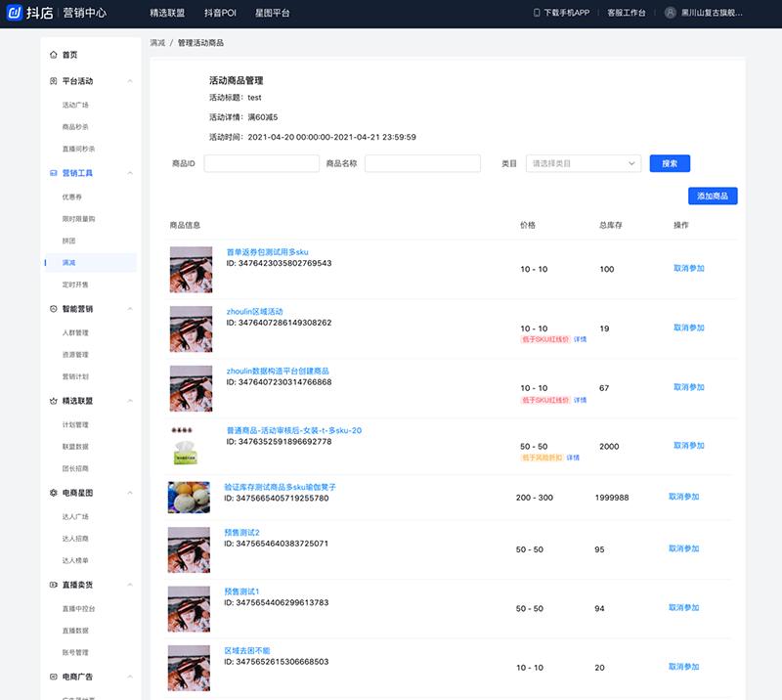Click the 电商星图 sidebar section icon
The width and height of the screenshot is (782, 700).
(53, 493)
